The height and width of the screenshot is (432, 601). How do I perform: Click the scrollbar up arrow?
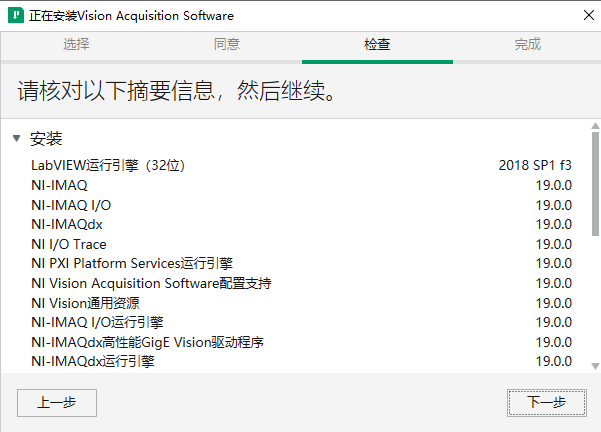(595, 126)
